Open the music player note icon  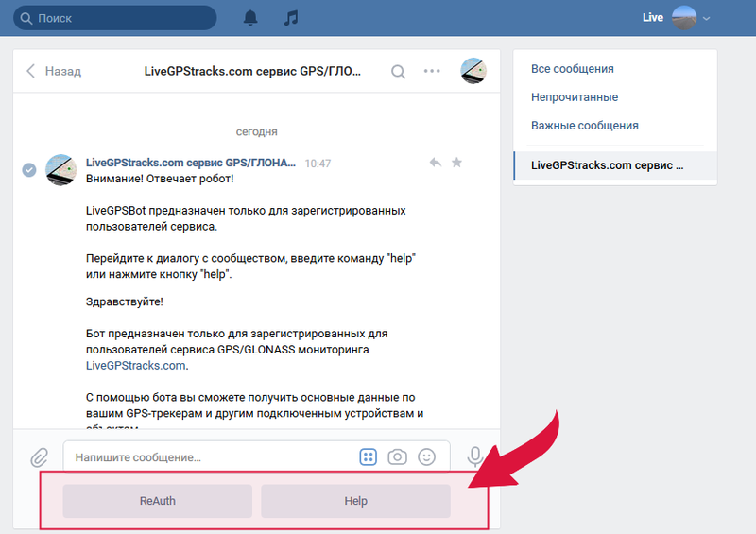click(291, 18)
